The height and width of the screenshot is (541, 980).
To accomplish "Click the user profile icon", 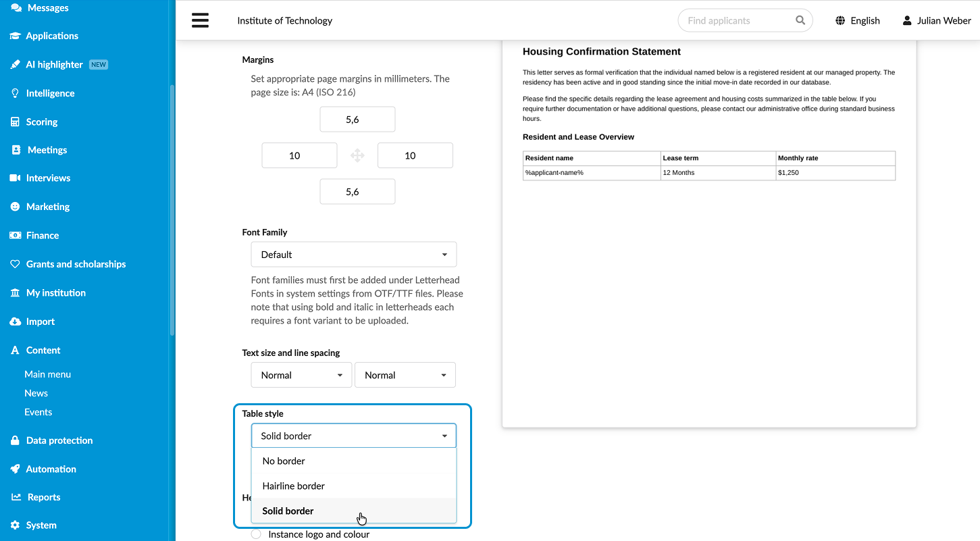I will [x=907, y=20].
